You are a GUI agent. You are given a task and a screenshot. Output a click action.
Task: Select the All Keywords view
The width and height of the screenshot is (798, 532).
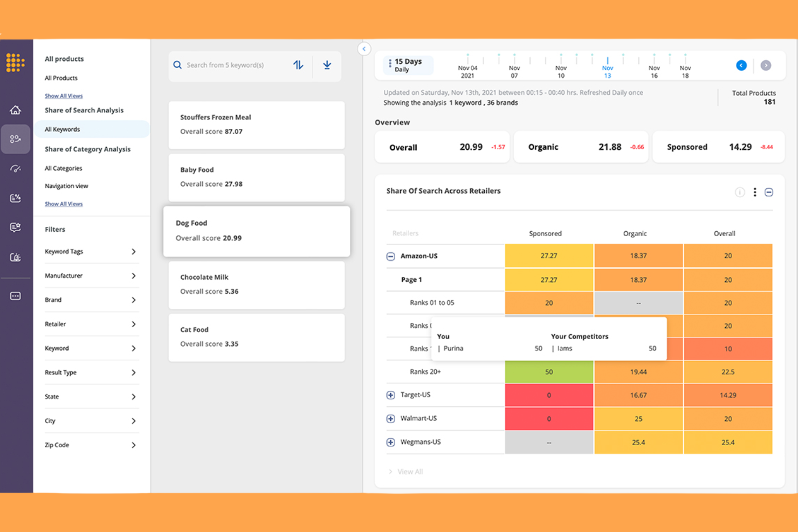61,129
